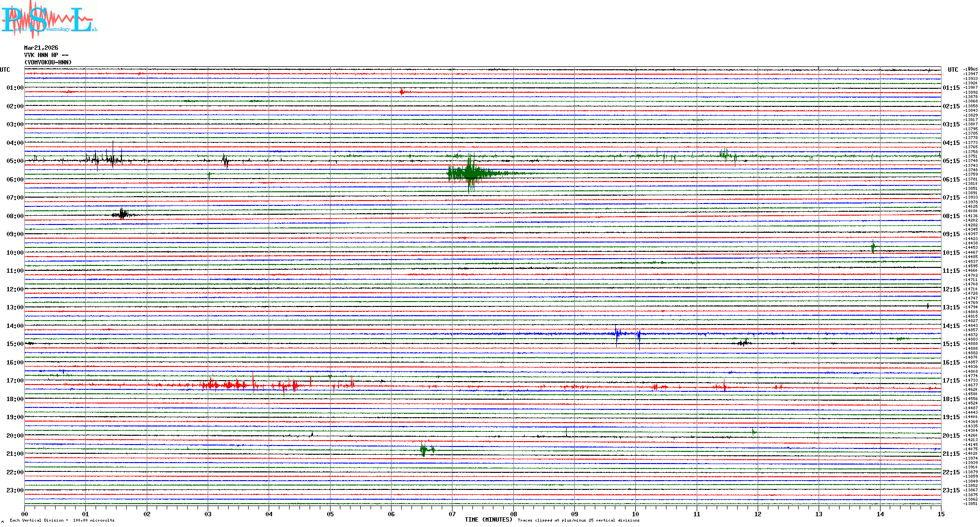Click the 17:15 label on right axis
Screen dimensions: 980x527
pyautogui.click(x=951, y=381)
